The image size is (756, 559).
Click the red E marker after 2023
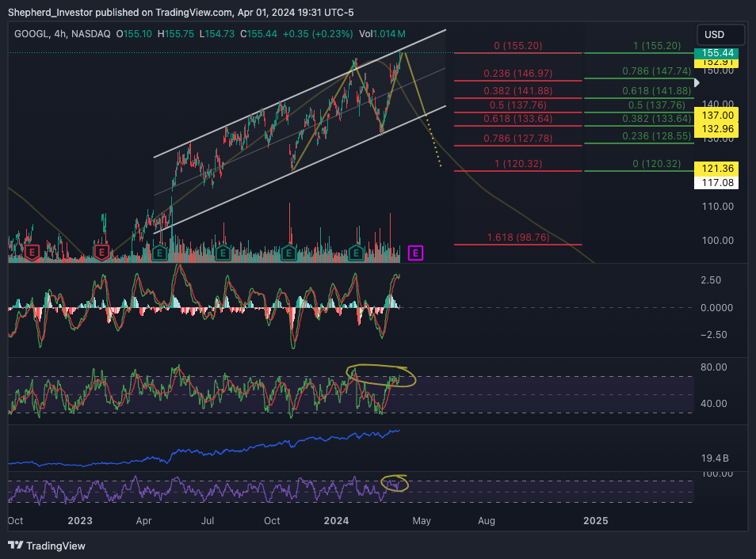pos(101,252)
